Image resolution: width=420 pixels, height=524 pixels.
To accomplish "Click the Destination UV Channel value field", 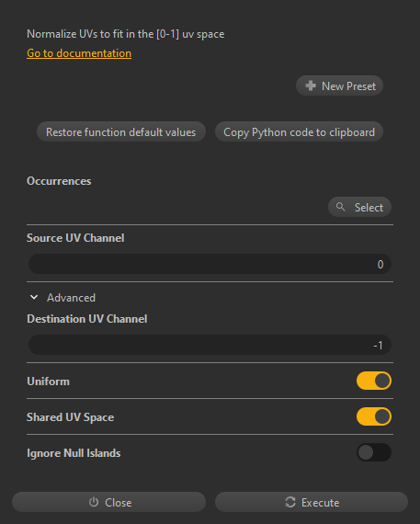I will [x=210, y=345].
